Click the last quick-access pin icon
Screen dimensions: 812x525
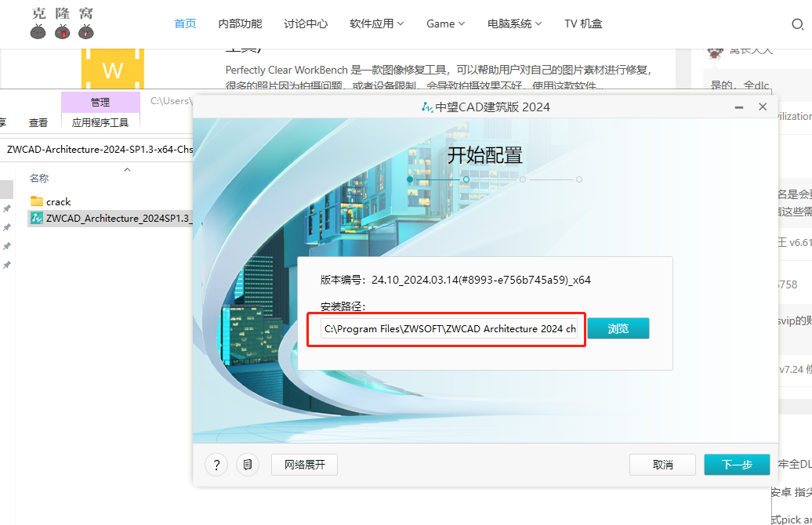pos(7,265)
